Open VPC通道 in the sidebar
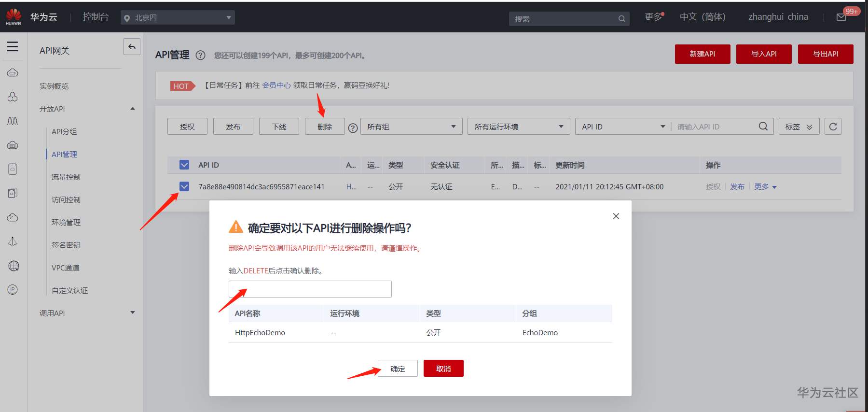Image resolution: width=868 pixels, height=412 pixels. click(66, 268)
